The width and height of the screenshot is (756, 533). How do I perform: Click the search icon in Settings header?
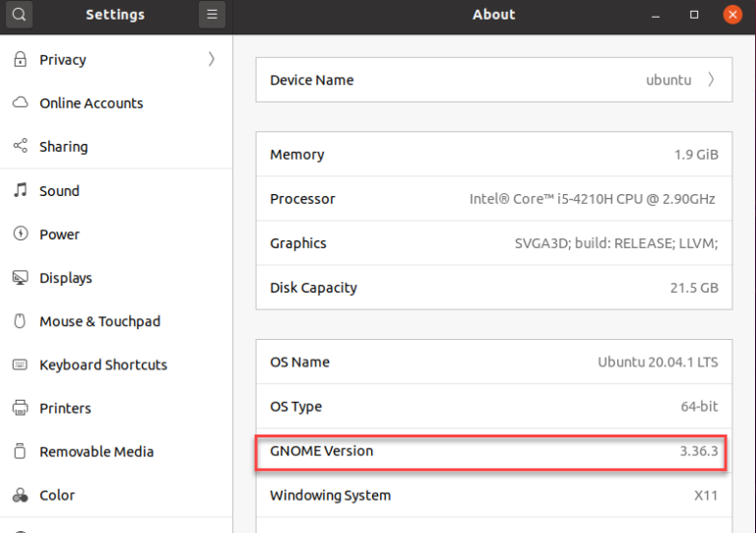coord(19,15)
